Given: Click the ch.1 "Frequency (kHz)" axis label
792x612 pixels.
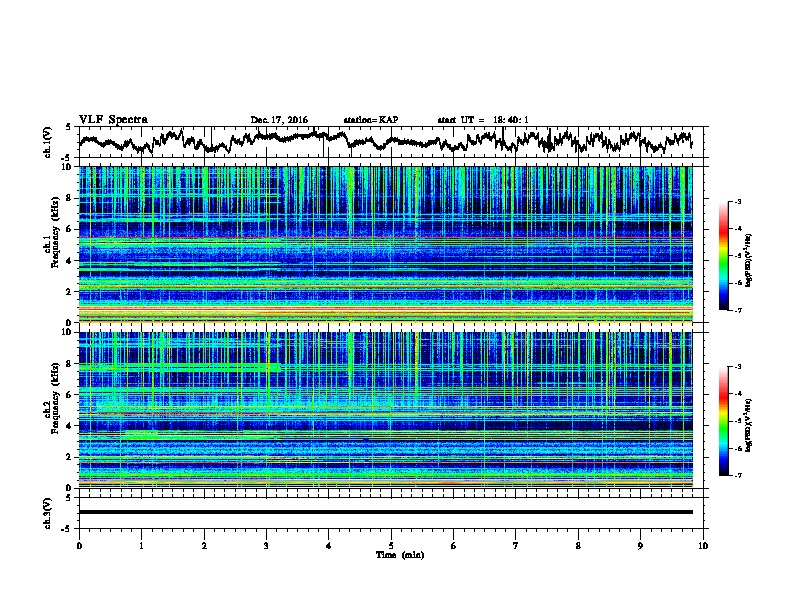Looking at the screenshot, I should [x=55, y=233].
